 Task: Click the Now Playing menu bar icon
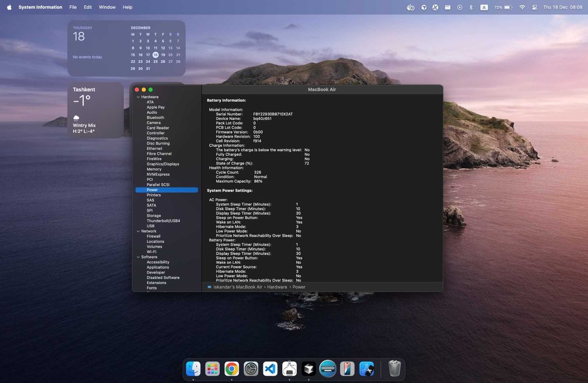(459, 7)
